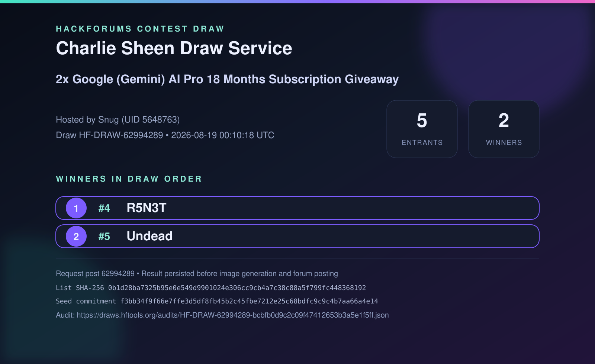Screen dimensions: 595x364
Task: Click the Hosted by Snug line
Action: point(118,120)
